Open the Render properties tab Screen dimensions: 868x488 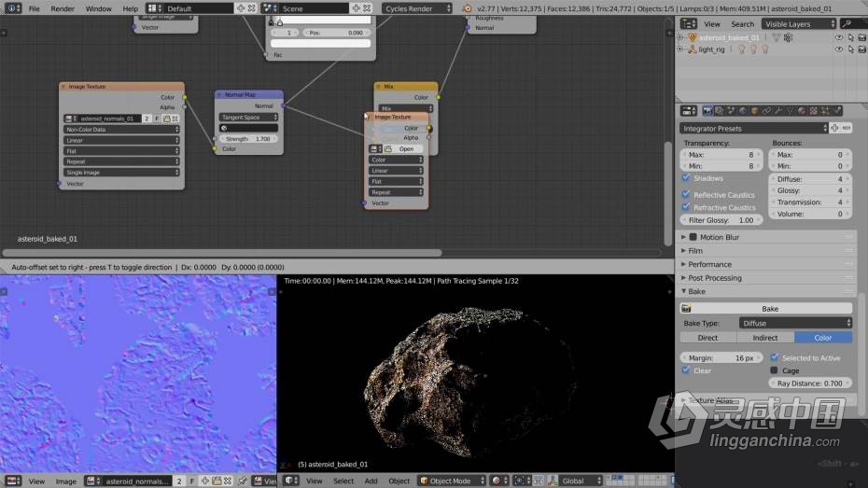pyautogui.click(x=707, y=111)
